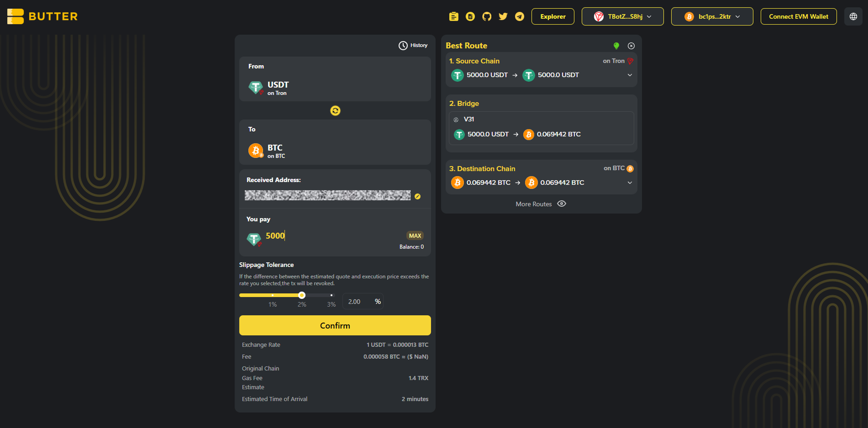Click the green lightbulb in Best Route
Image resolution: width=868 pixels, height=428 pixels.
[x=616, y=46]
